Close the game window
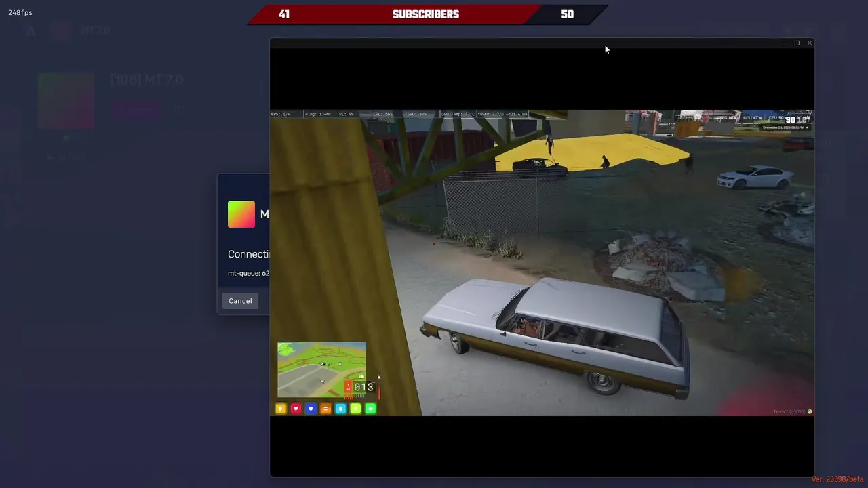This screenshot has height=488, width=868. point(809,43)
